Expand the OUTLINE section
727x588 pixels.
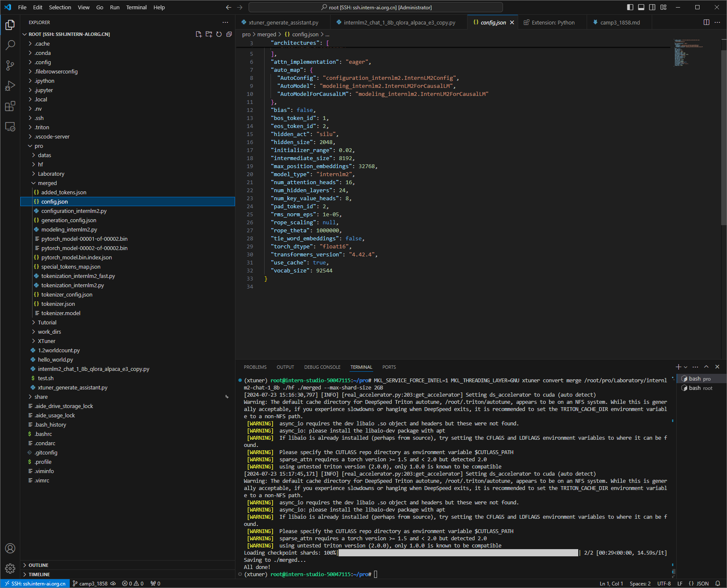pos(127,565)
